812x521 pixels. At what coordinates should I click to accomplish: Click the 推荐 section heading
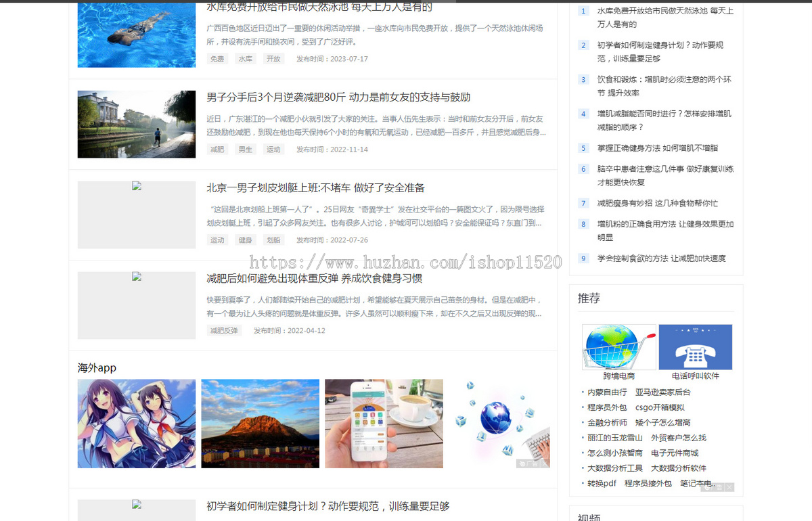coord(589,298)
